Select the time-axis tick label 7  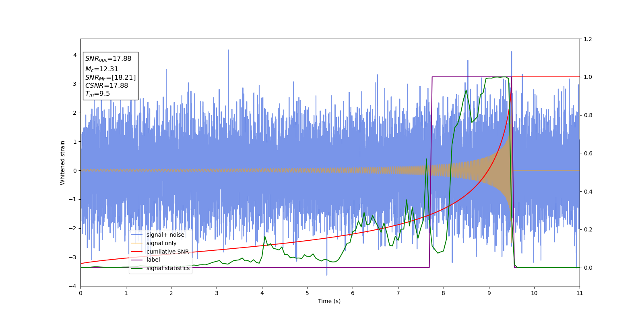pos(398,293)
